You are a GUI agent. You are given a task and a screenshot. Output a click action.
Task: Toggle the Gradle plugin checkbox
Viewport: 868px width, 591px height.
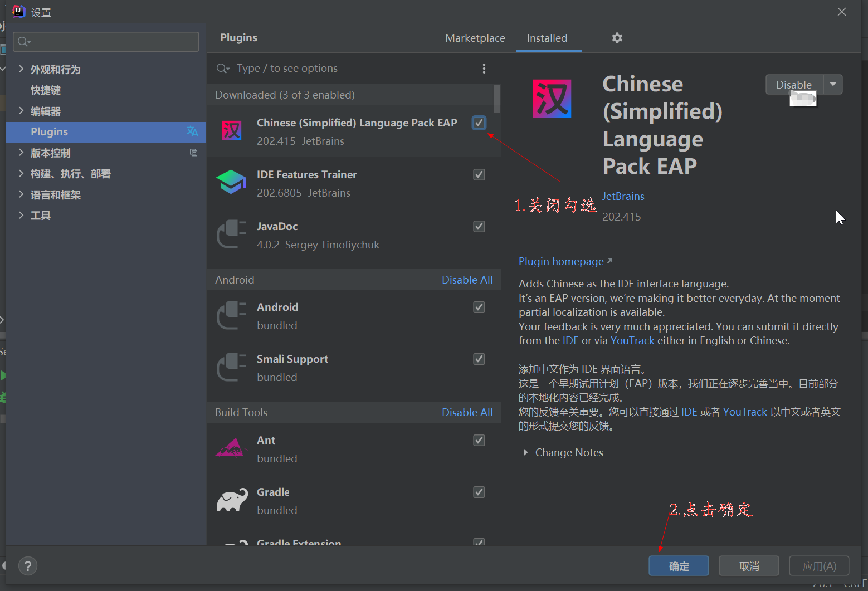coord(479,492)
